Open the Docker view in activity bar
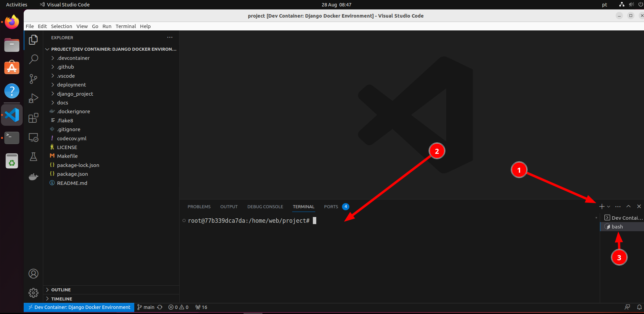The height and width of the screenshot is (314, 644). pos(33,176)
